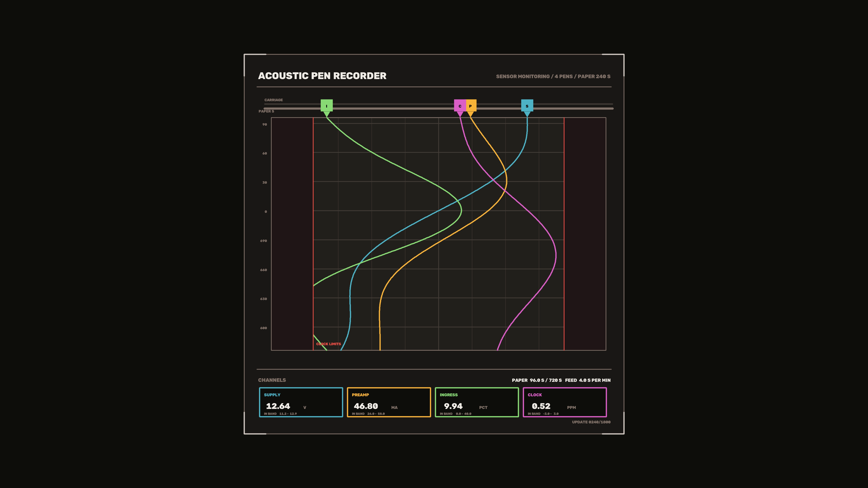This screenshot has height=488, width=868.
Task: Select the PREAMP channel card
Action: pos(389,402)
